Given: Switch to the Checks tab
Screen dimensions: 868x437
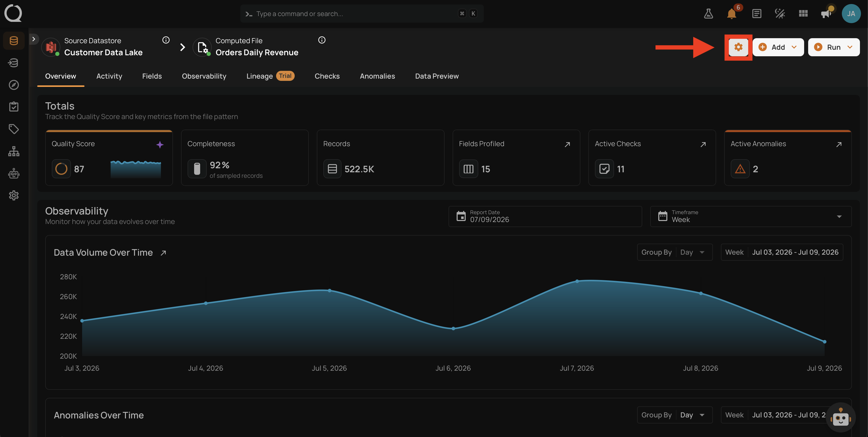Looking at the screenshot, I should (327, 76).
